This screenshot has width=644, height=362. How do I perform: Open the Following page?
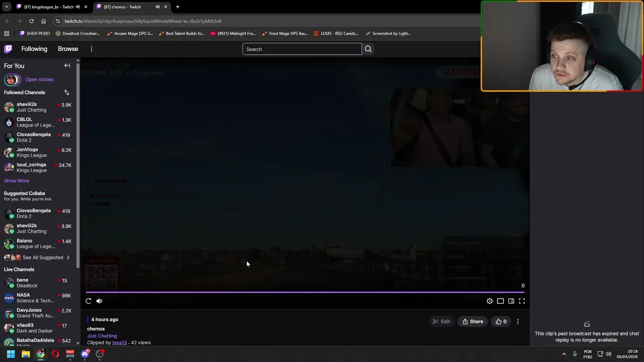34,49
